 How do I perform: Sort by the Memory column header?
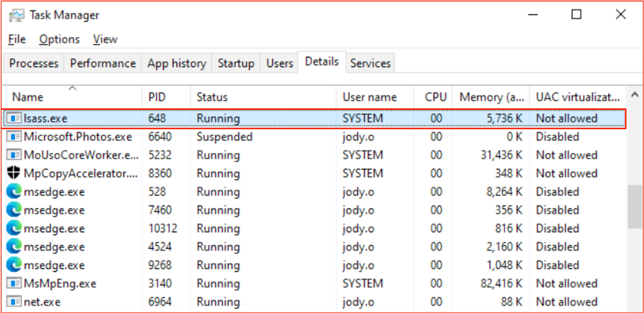491,97
